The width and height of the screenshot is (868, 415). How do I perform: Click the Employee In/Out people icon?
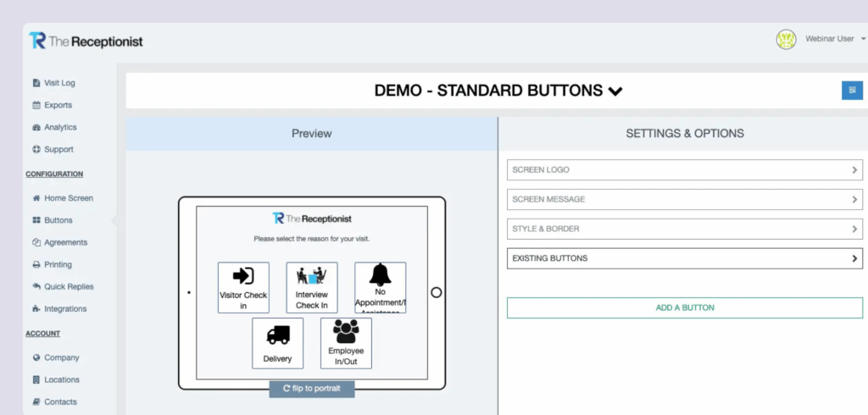pyautogui.click(x=346, y=331)
